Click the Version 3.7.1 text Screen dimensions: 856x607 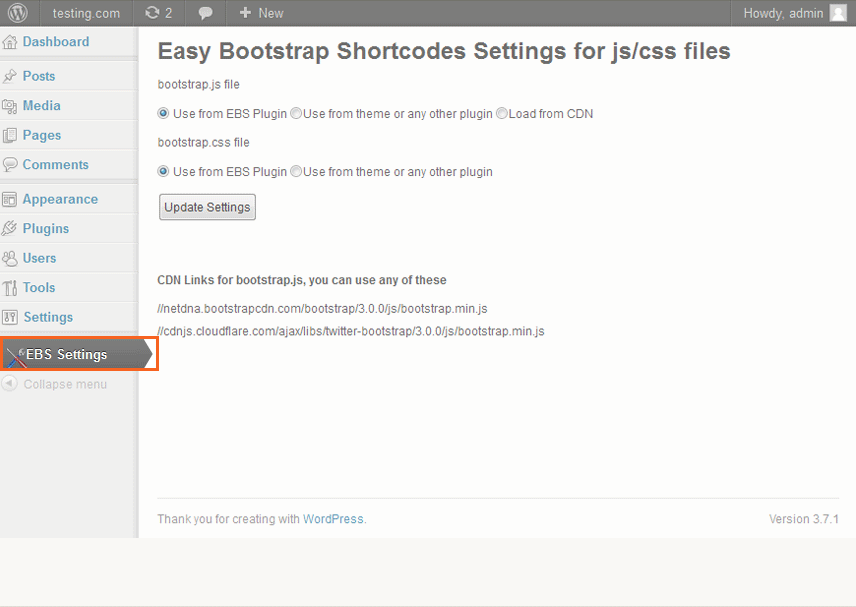coord(804,519)
